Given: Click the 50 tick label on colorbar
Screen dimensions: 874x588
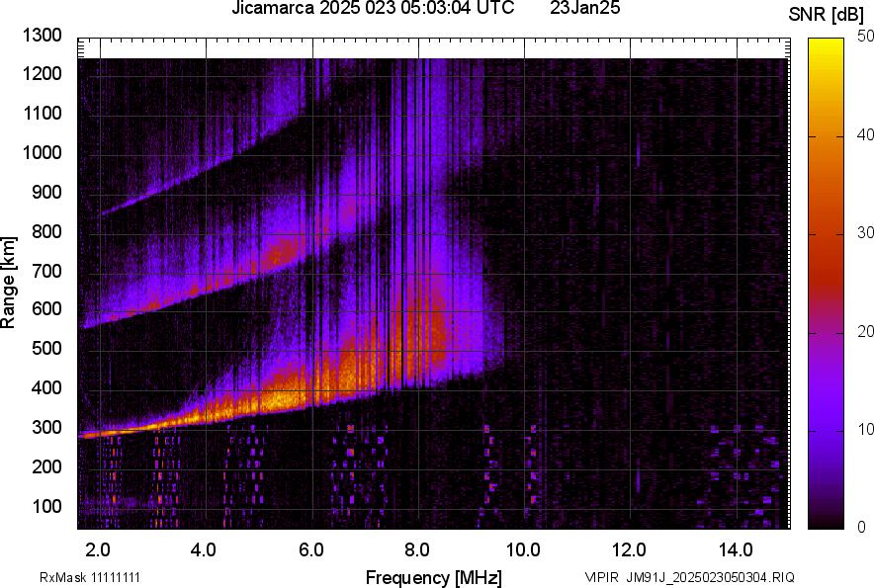Looking at the screenshot, I should pyautogui.click(x=866, y=37).
